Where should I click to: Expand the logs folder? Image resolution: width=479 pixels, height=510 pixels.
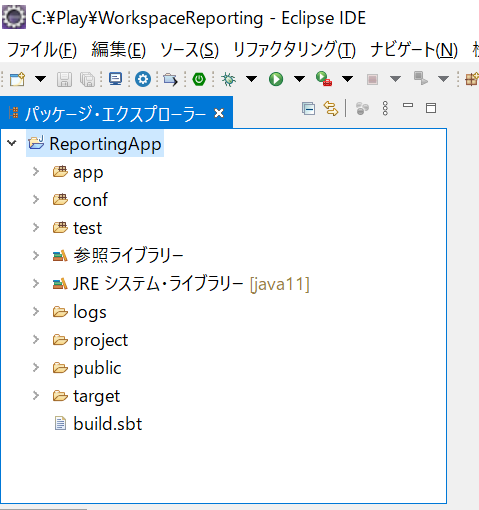tap(36, 312)
